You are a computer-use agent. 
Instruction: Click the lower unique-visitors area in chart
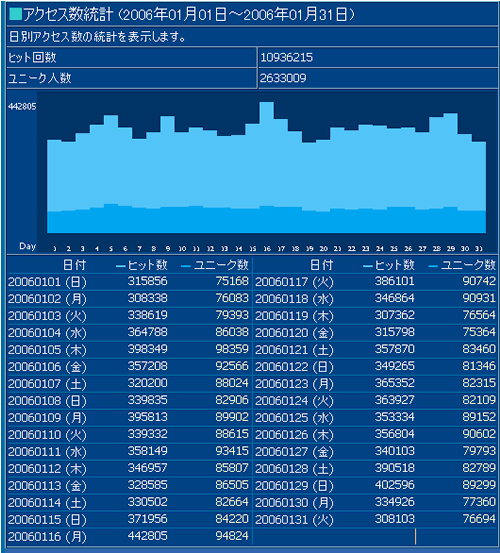point(267,220)
